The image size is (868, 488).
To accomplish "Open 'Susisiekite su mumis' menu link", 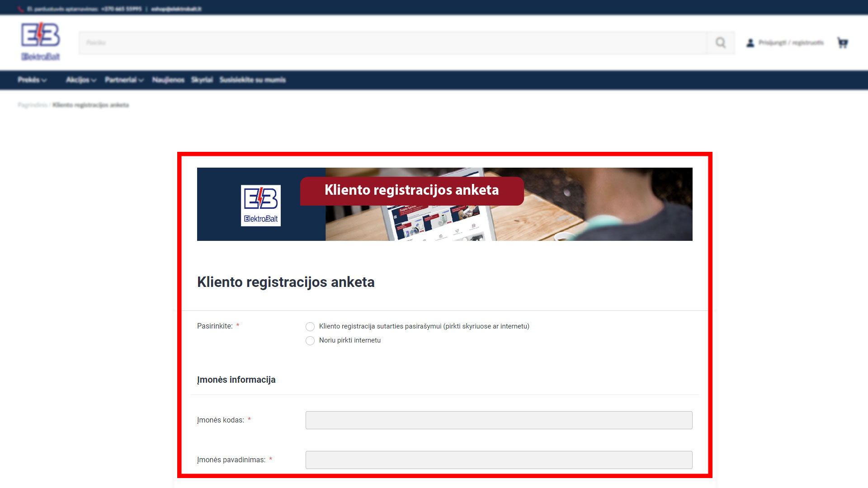I will tap(252, 80).
